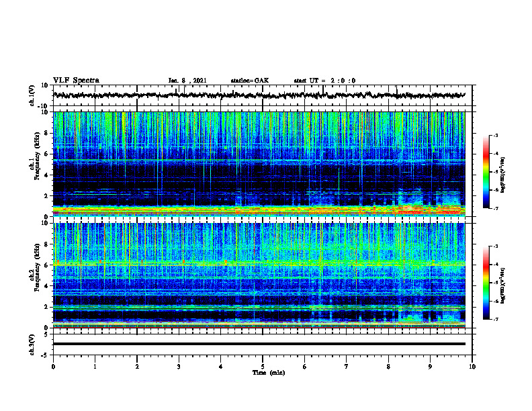Click the ch.2 color scale bar

[x=486, y=283]
